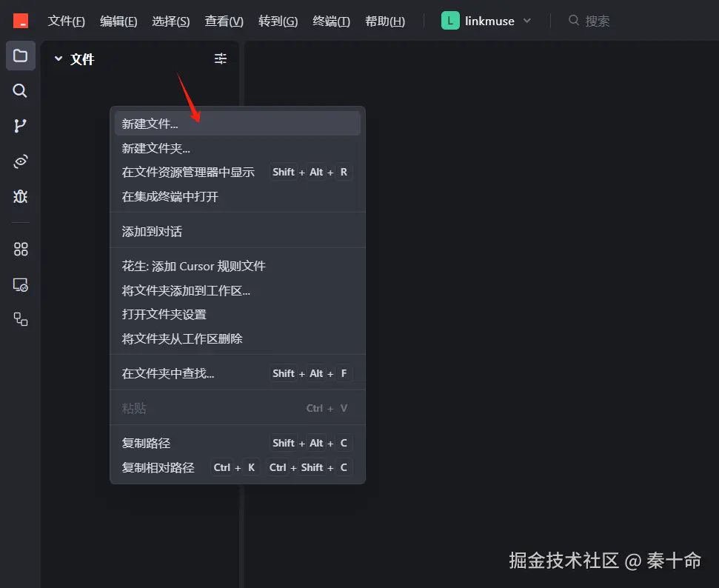Select 在集成终端中打开 menu entry
719x588 pixels.
click(238, 197)
